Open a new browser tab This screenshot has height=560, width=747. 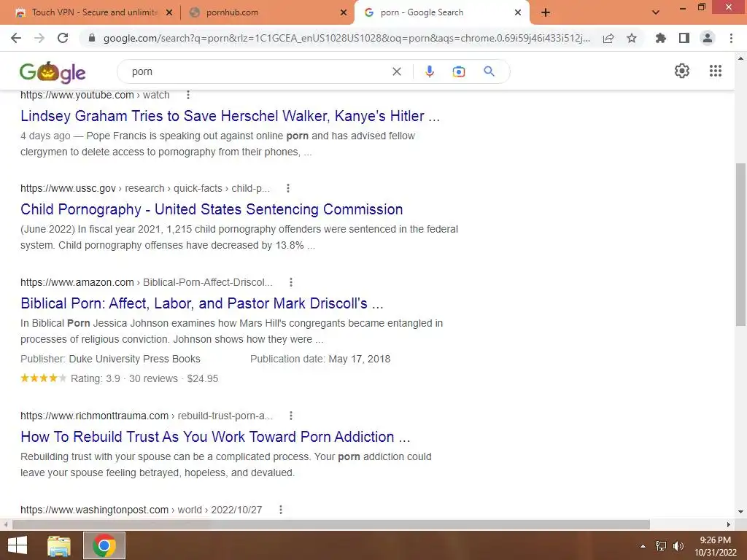(546, 12)
